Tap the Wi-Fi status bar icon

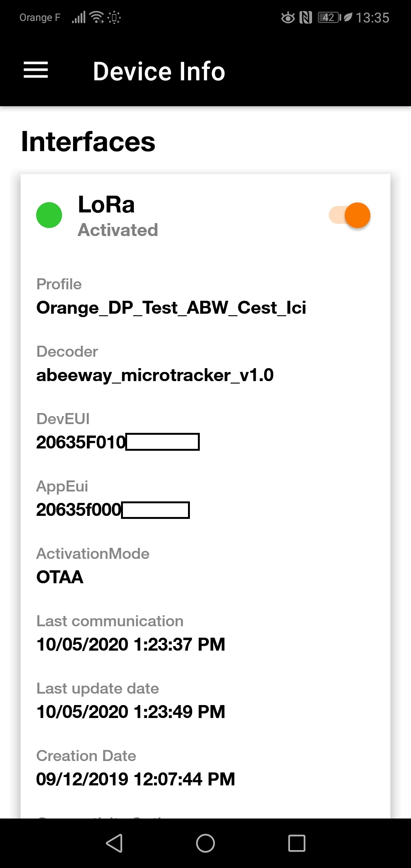(96, 17)
